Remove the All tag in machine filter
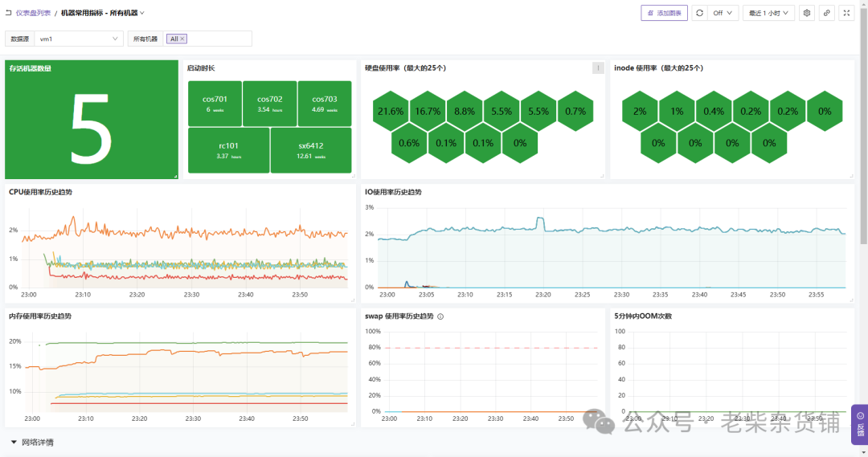Image resolution: width=868 pixels, height=457 pixels. (x=182, y=39)
